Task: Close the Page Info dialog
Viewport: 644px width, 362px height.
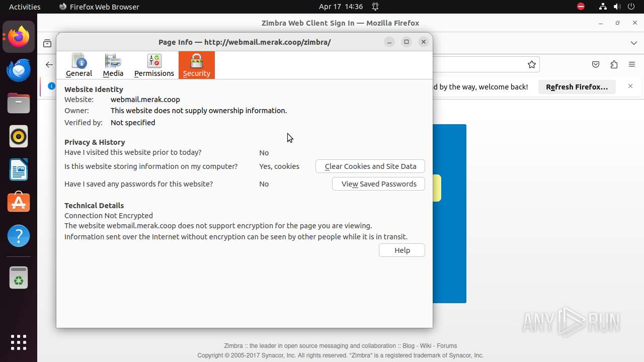Action: (x=424, y=42)
